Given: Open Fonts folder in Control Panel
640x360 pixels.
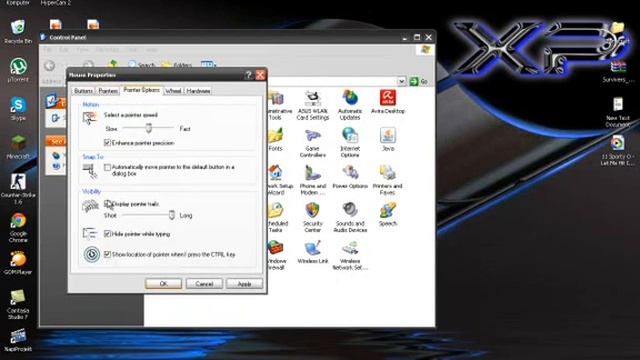Looking at the screenshot, I should pos(276,139).
